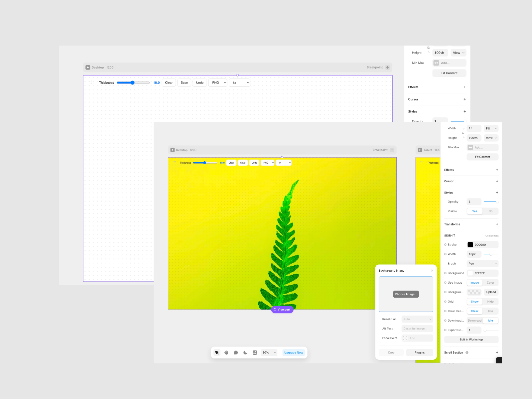Click the Opacity slider in front panel
The image size is (532, 399).
click(491, 202)
